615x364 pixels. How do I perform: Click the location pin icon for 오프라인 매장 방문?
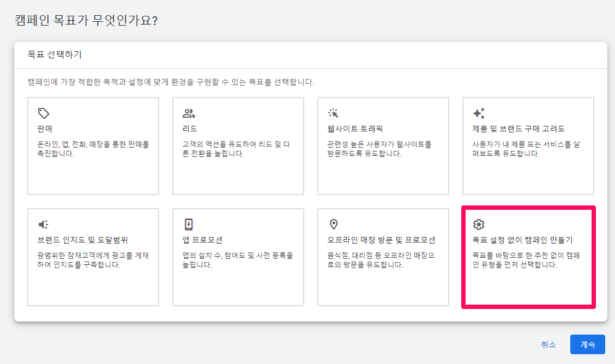point(333,224)
